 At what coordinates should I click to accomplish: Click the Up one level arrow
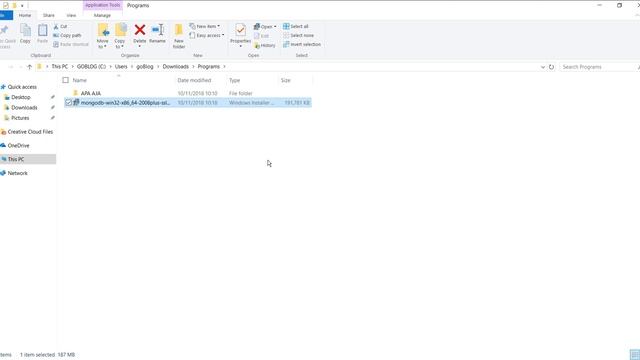click(x=29, y=67)
